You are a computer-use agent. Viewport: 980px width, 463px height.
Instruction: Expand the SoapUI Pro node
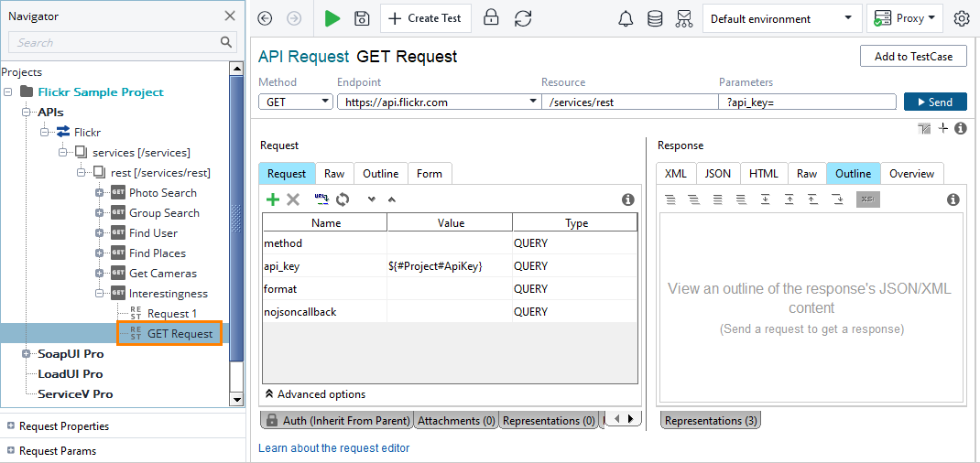[x=26, y=354]
